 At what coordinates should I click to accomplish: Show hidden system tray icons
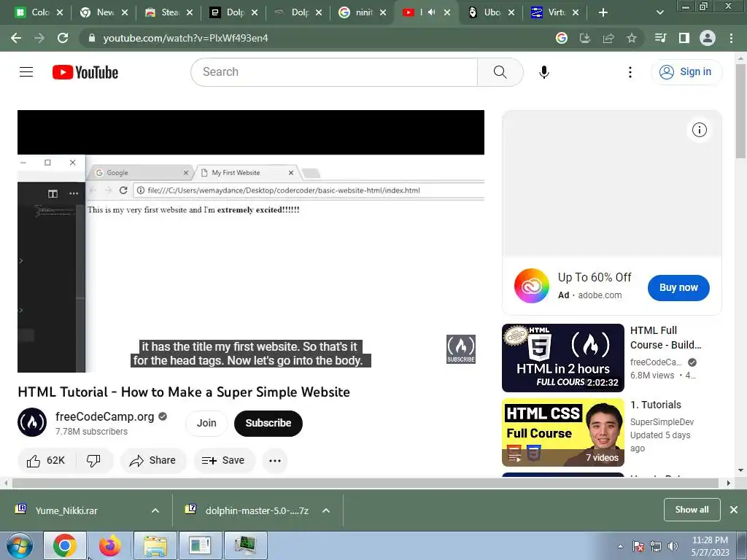tap(620, 546)
